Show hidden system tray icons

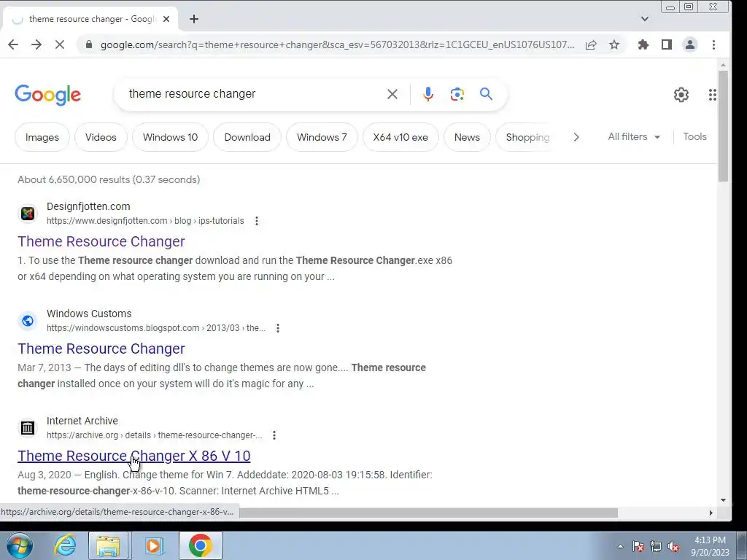pyautogui.click(x=620, y=547)
